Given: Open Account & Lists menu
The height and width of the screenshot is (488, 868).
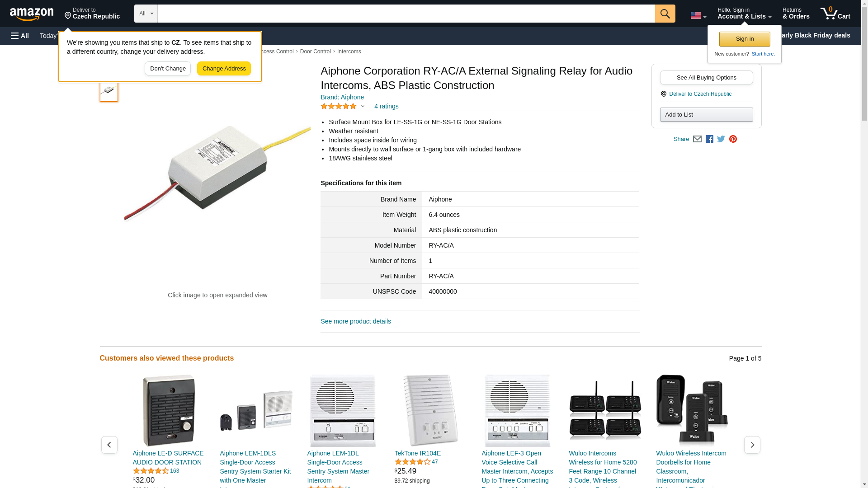Looking at the screenshot, I should tap(744, 14).
